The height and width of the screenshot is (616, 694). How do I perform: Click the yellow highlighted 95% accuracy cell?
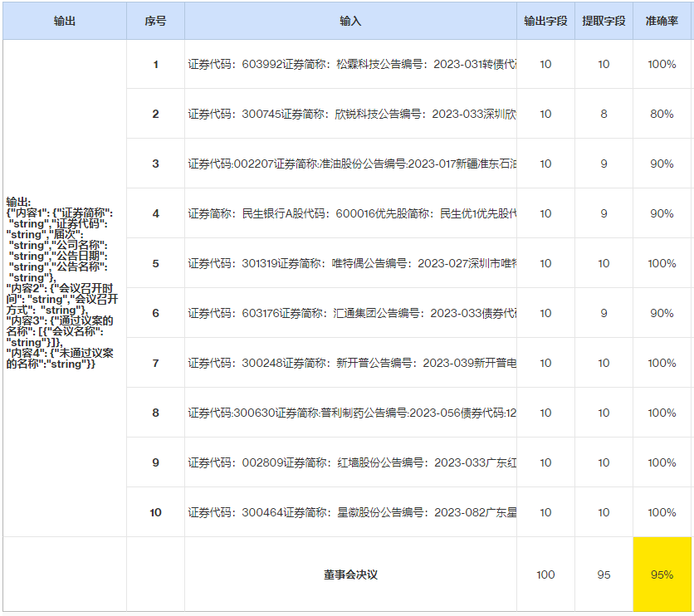coord(662,574)
